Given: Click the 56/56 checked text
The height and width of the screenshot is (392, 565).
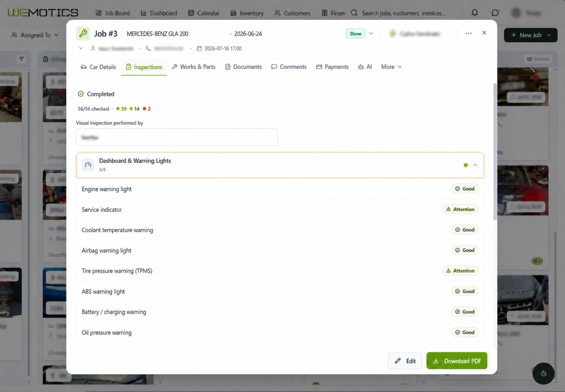Looking at the screenshot, I should click(x=93, y=109).
